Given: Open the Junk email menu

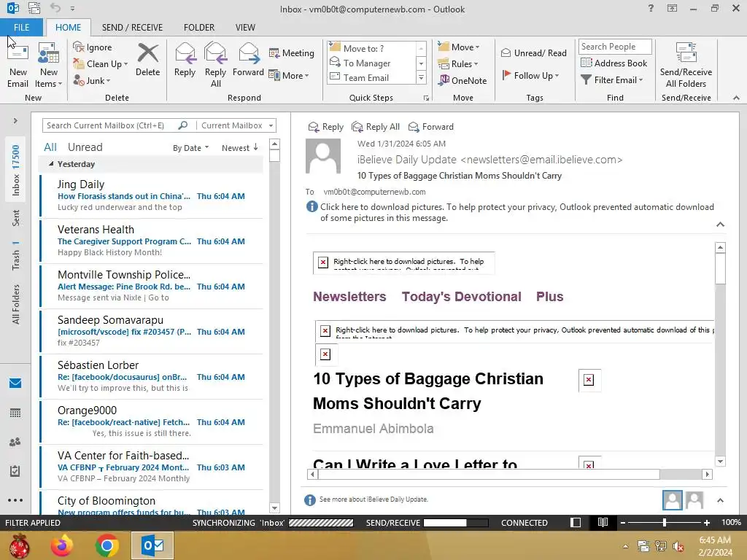Looking at the screenshot, I should tap(92, 80).
